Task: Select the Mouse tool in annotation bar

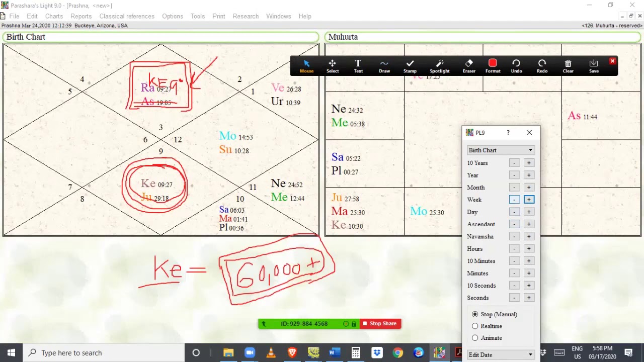Action: (x=306, y=66)
